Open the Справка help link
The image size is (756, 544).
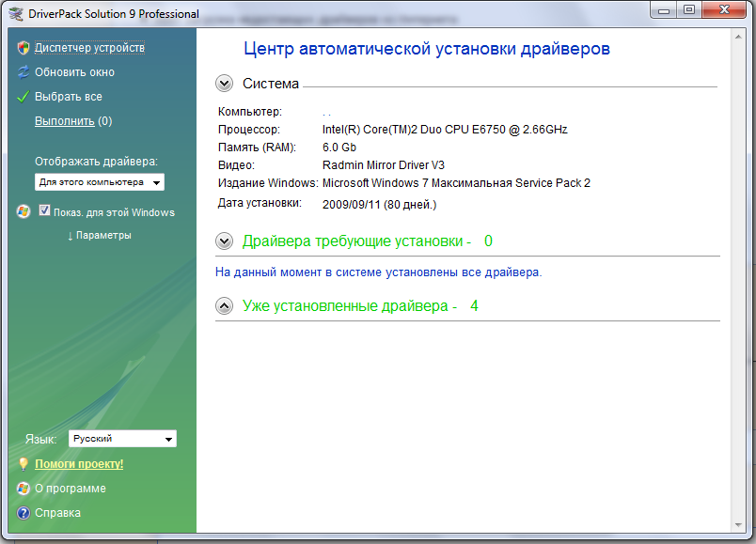pyautogui.click(x=58, y=513)
